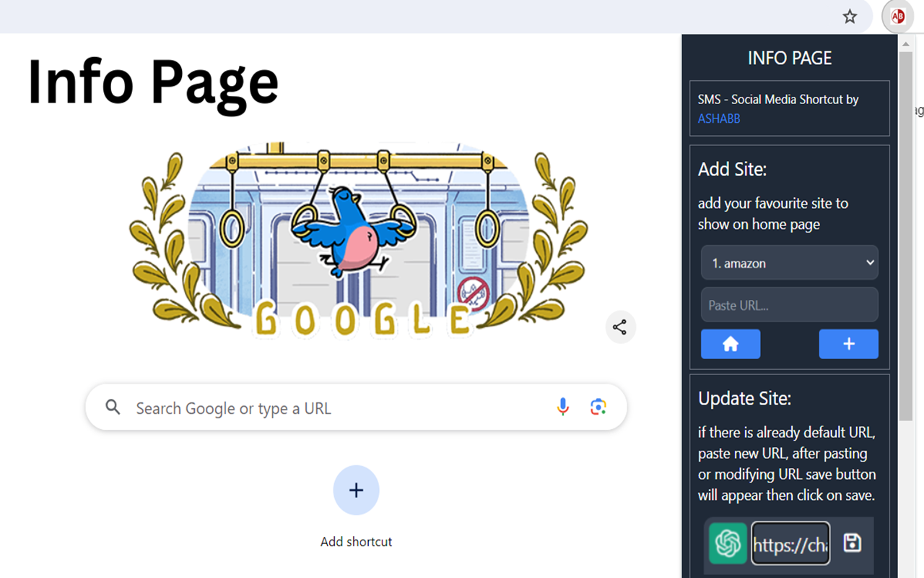Add a new shortcut with plus circle
The width and height of the screenshot is (924, 578).
point(356,491)
